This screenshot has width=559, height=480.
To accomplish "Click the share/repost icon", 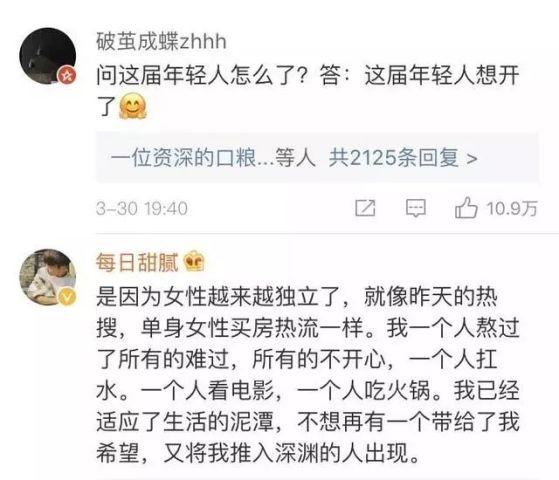I will (365, 208).
